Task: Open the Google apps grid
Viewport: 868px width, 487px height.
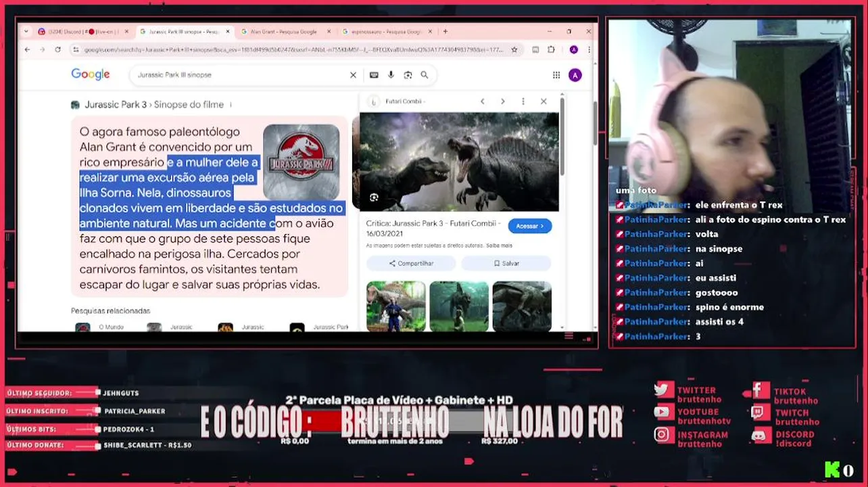Action: [556, 75]
